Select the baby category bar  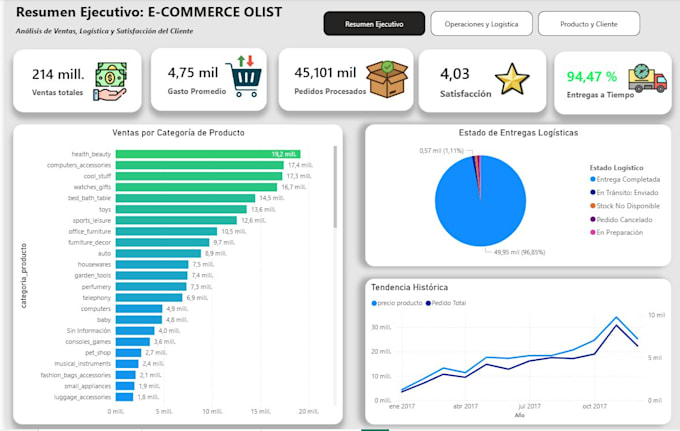(139, 320)
